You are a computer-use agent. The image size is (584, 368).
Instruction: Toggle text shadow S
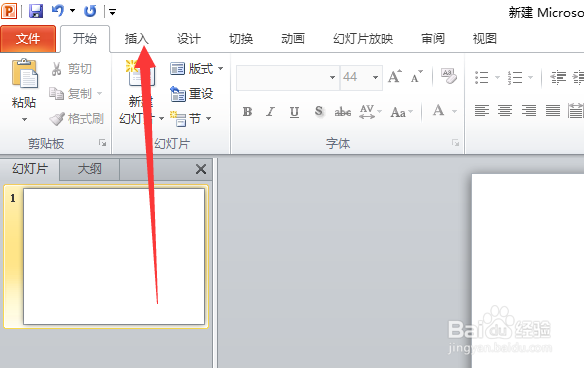click(319, 111)
